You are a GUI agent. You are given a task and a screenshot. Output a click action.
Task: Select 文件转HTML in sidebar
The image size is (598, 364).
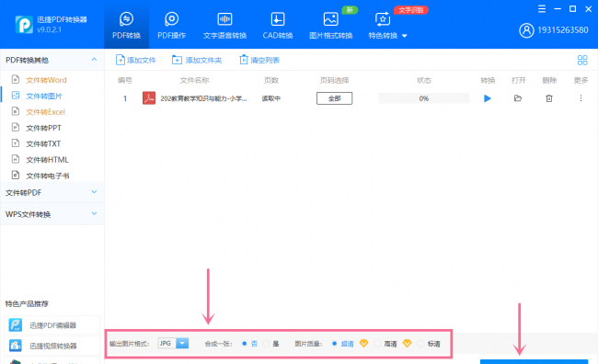[47, 160]
